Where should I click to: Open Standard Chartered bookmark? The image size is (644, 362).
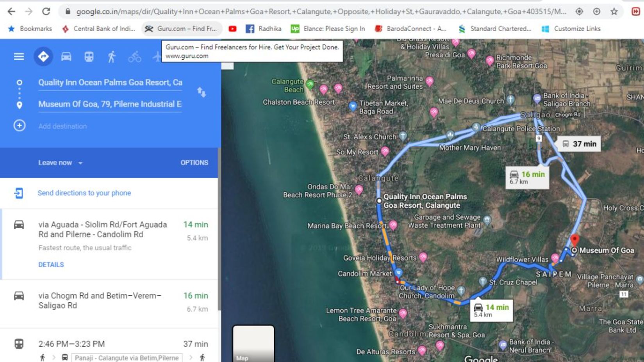click(495, 28)
